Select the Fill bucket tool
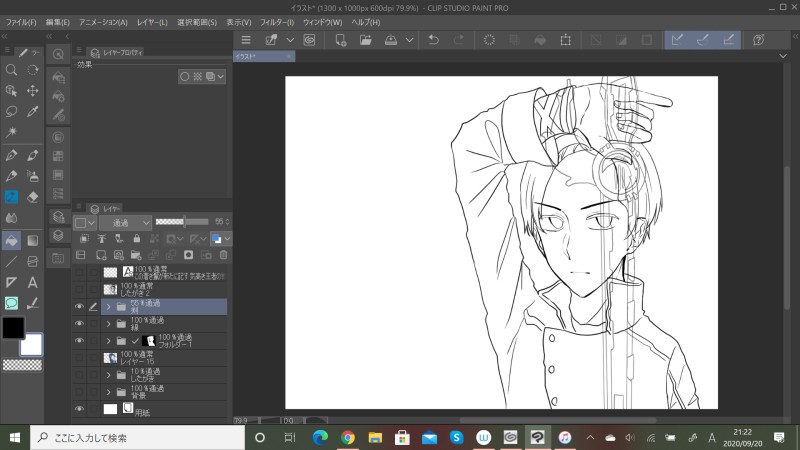Viewport: 800px width, 450px height. [11, 240]
